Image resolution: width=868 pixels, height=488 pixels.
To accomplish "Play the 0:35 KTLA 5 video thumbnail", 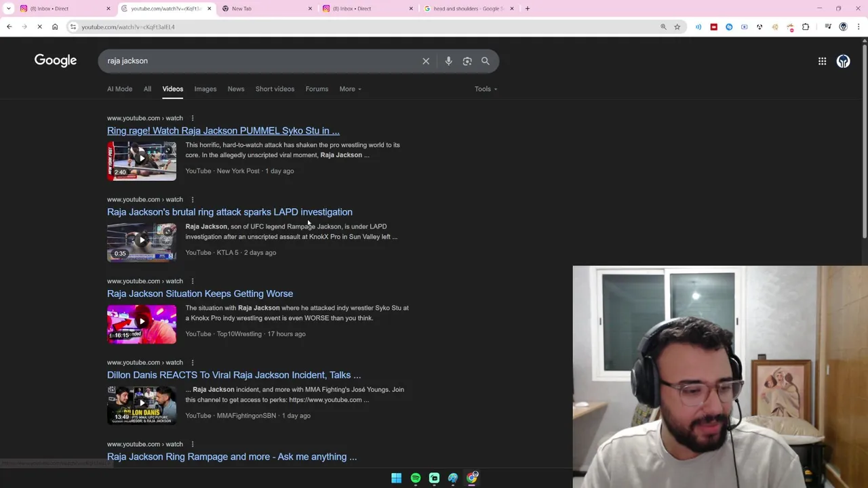I will click(x=141, y=242).
